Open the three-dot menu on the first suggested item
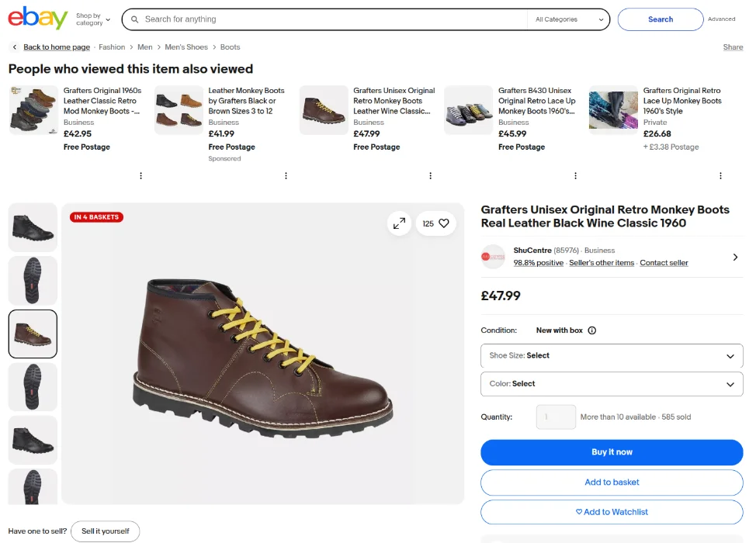Image resolution: width=756 pixels, height=543 pixels. click(x=140, y=175)
